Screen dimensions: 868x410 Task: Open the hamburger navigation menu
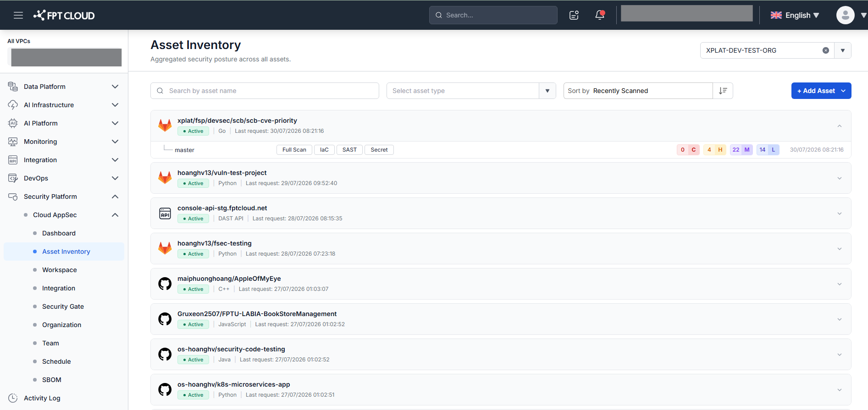tap(18, 15)
